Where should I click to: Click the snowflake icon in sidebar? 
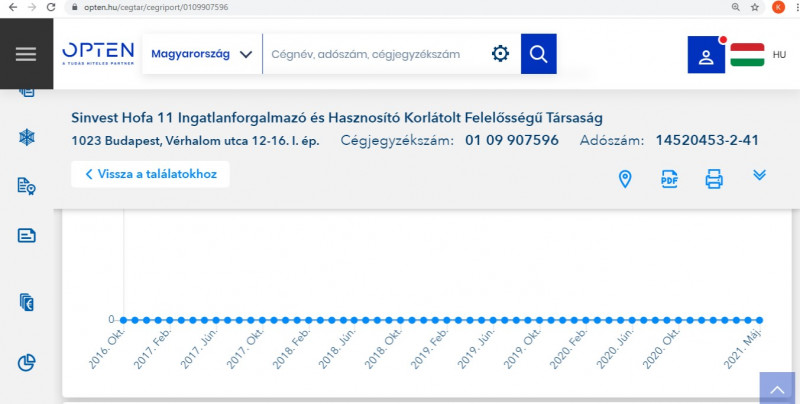coord(27,136)
